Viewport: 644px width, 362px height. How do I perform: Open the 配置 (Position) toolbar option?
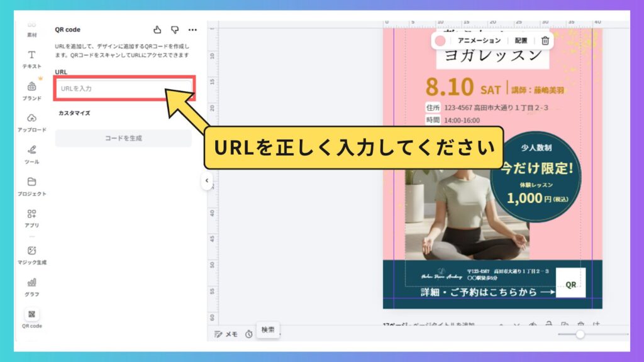click(x=521, y=40)
